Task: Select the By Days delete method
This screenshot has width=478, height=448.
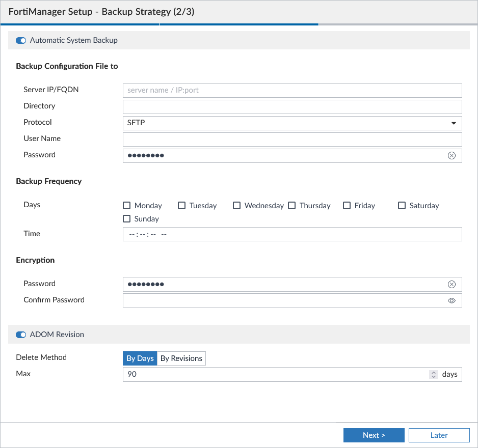Action: click(x=140, y=358)
